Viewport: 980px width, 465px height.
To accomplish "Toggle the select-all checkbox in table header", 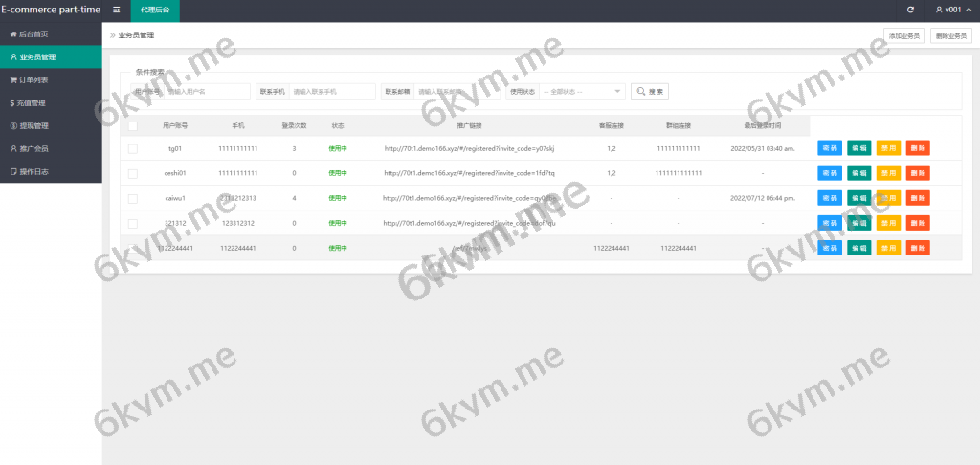I will pyautogui.click(x=132, y=125).
